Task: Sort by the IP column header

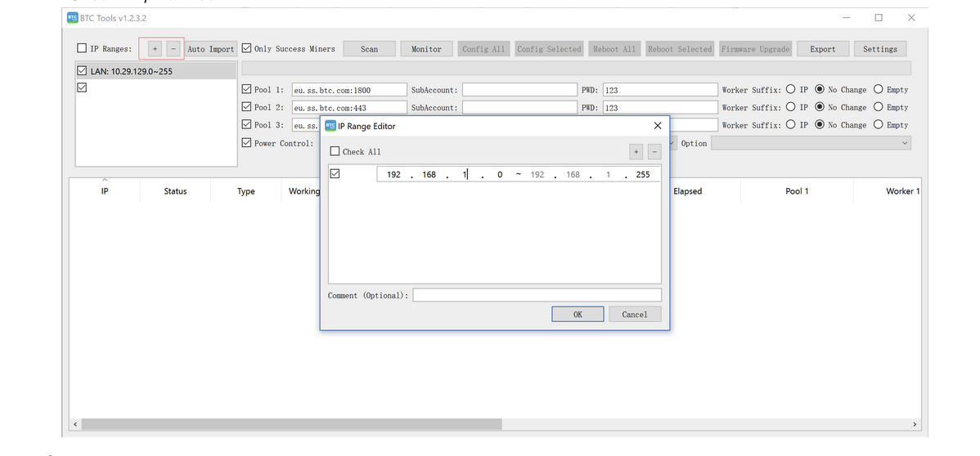Action: pos(105,191)
